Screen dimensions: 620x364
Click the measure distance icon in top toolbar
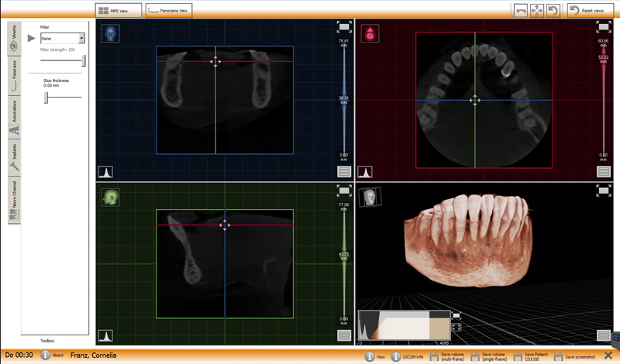pos(522,10)
